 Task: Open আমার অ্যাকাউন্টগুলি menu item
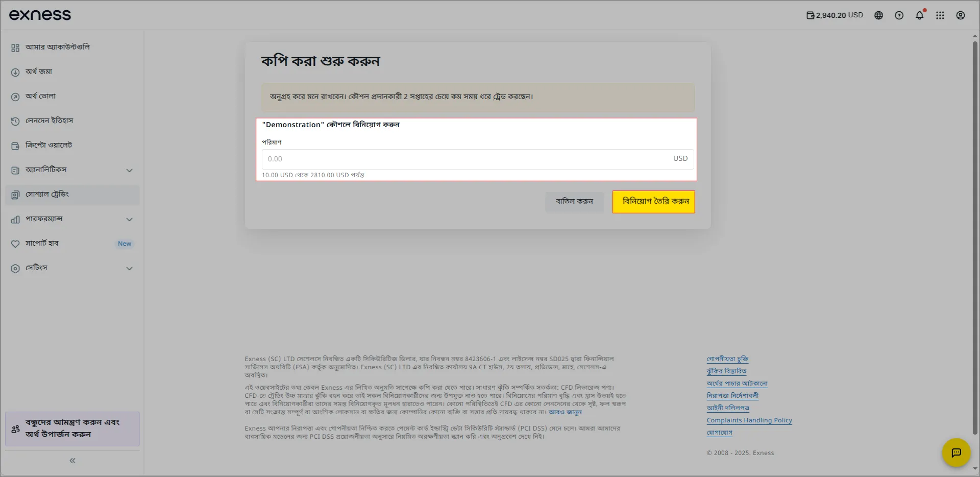[x=72, y=47]
